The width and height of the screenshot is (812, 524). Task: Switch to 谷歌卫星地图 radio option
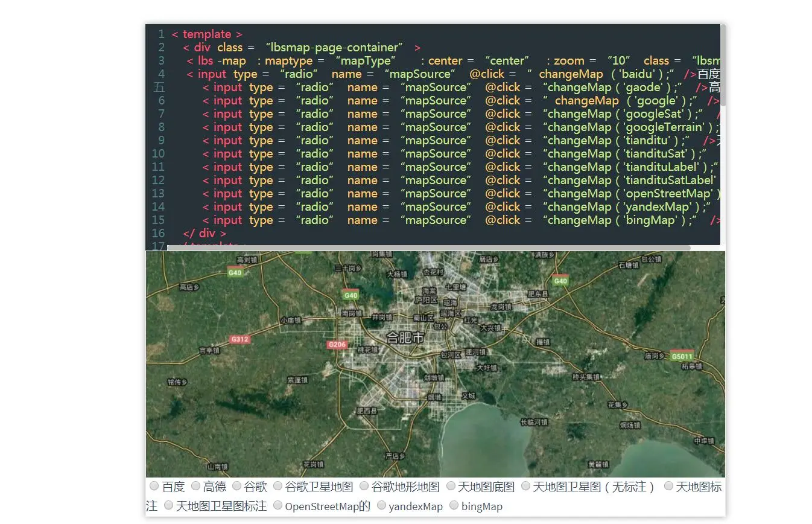click(x=278, y=486)
